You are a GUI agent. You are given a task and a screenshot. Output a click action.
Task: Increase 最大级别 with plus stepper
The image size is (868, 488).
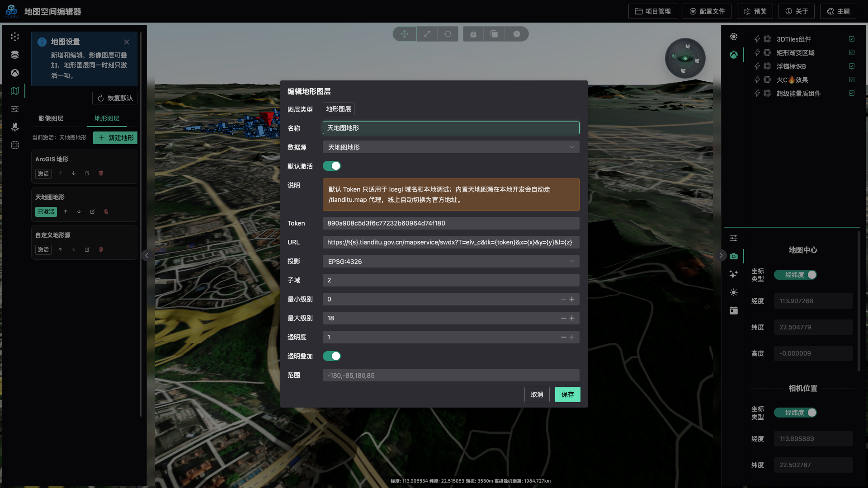(x=572, y=318)
